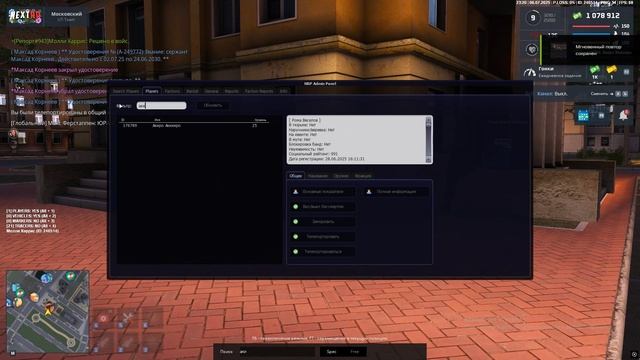640x360 pixels.
Task: Select the player row with level 25
Action: pyautogui.click(x=194, y=126)
